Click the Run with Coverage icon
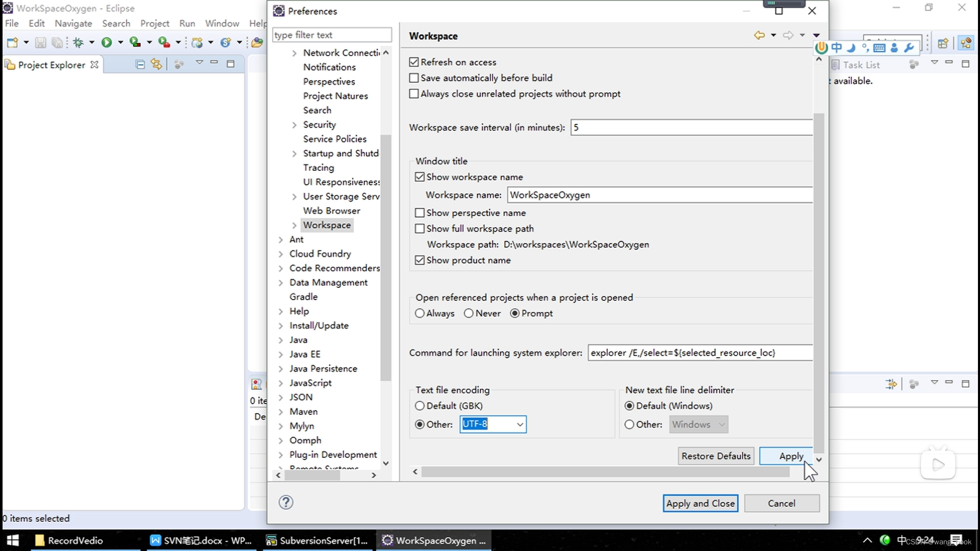The image size is (980, 551). [135, 43]
